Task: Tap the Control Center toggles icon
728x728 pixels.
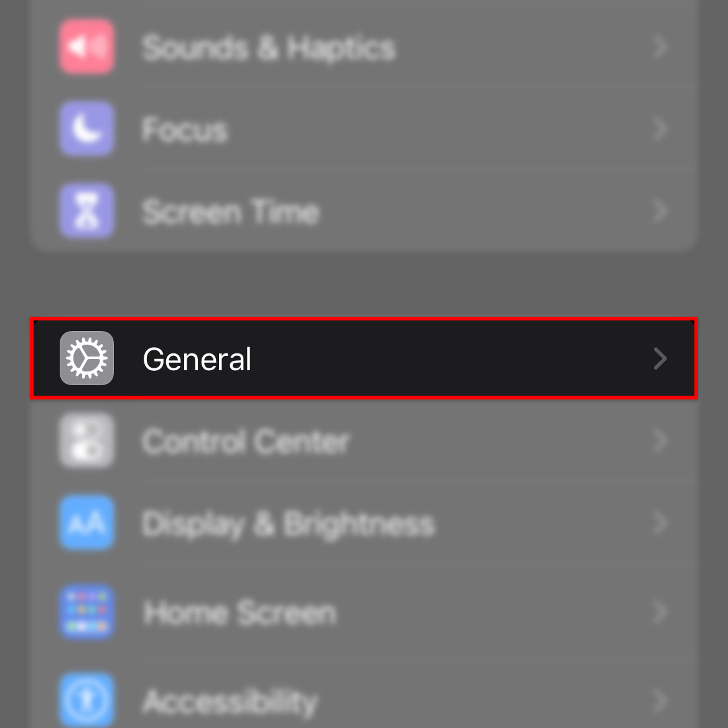Action: (87, 440)
